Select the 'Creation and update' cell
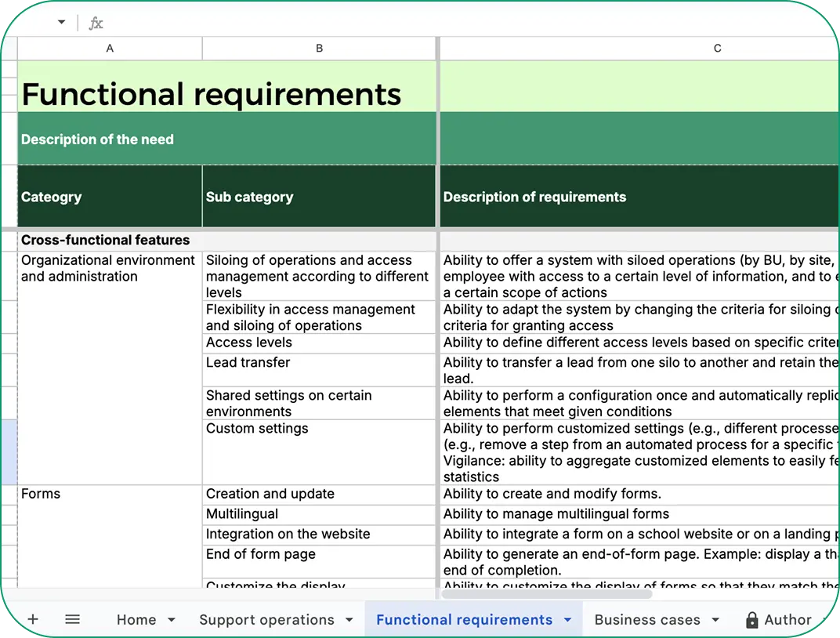 [319, 495]
